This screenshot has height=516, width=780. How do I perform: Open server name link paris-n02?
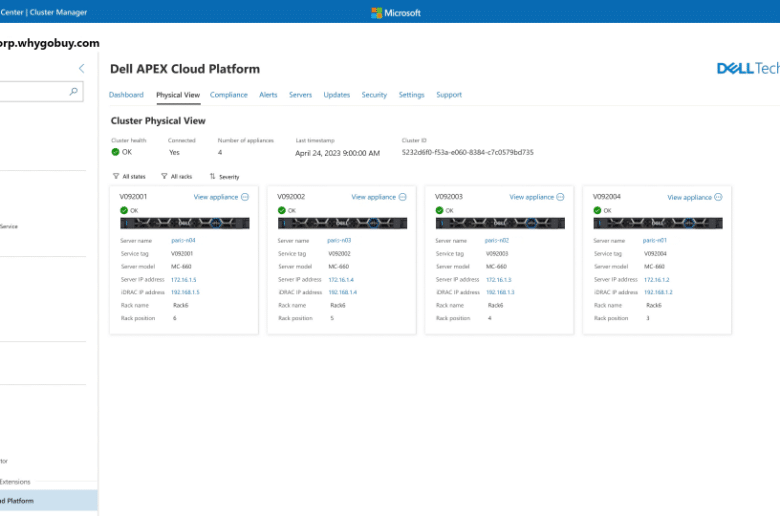pyautogui.click(x=497, y=240)
